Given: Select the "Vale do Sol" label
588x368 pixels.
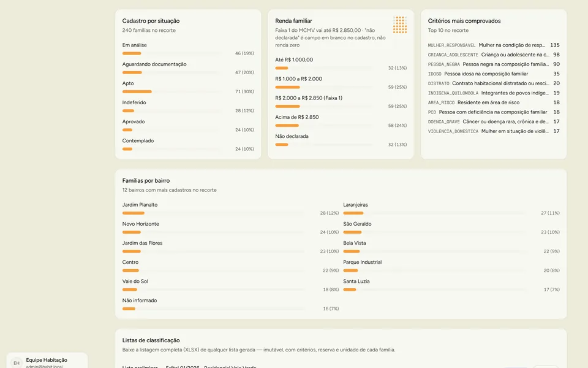Looking at the screenshot, I should click(135, 282).
